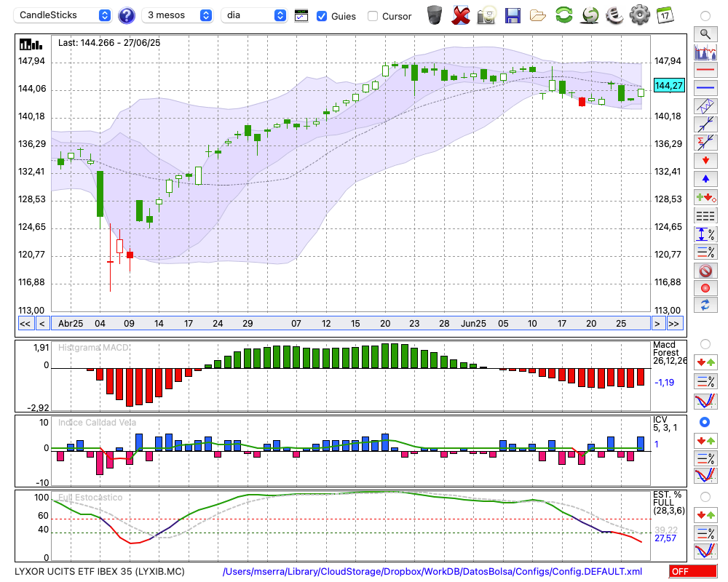This screenshot has height=582, width=728.
Task: Step back with the < button
Action: click(x=41, y=324)
